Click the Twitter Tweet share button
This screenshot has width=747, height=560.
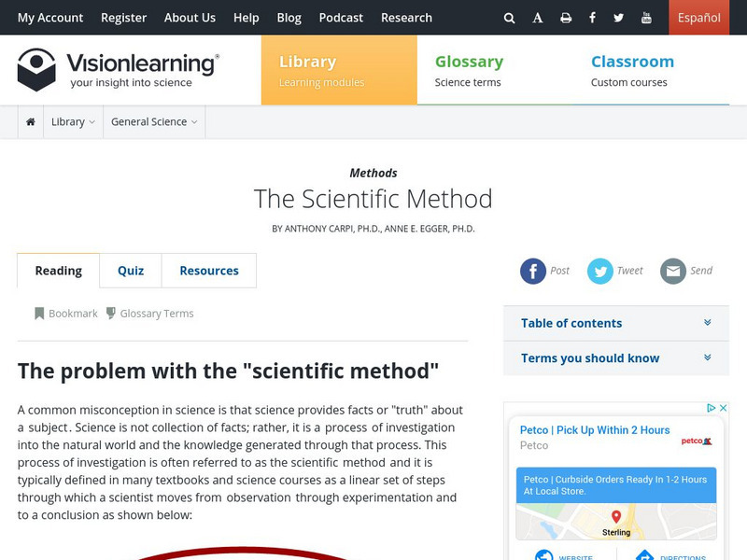click(x=600, y=271)
